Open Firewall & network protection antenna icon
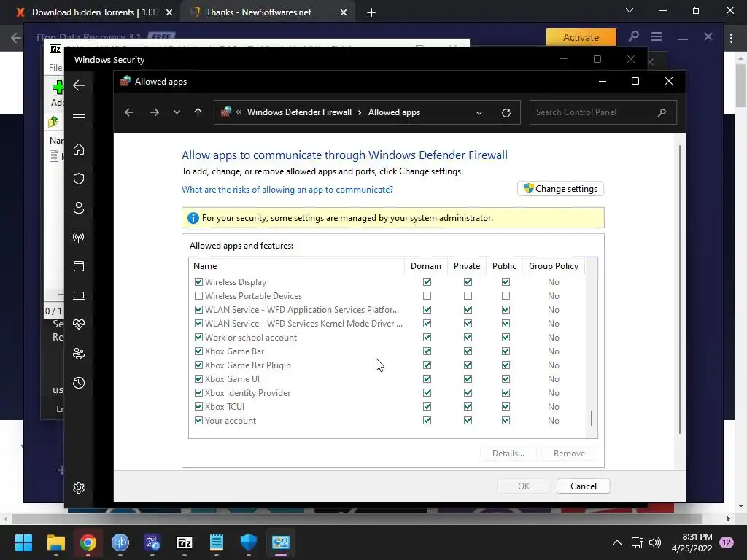This screenshot has height=560, width=747. [79, 237]
